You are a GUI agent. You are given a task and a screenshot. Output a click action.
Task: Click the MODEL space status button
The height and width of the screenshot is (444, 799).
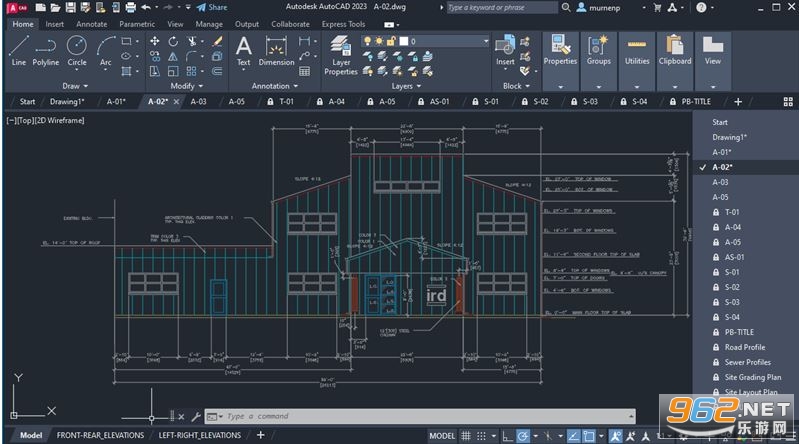click(x=442, y=436)
